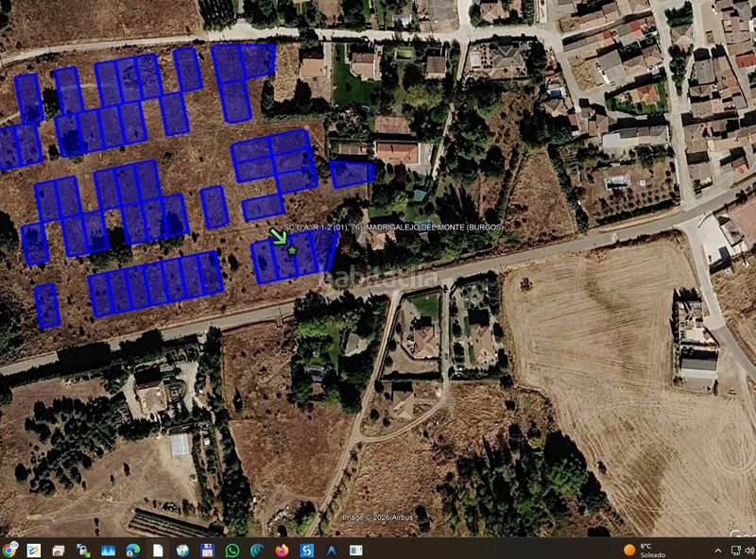Click the blue parcel beside the large house
The height and width of the screenshot is (559, 756).
[352, 174]
